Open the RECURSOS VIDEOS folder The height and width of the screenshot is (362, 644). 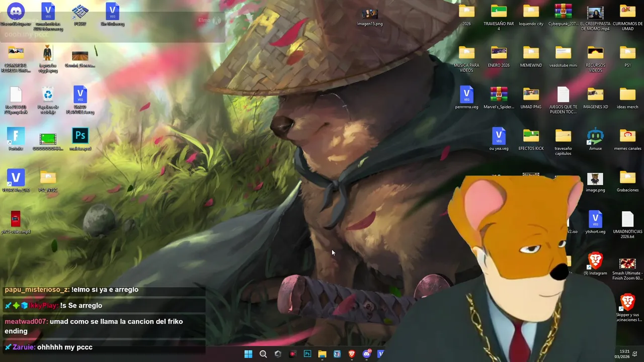(595, 59)
